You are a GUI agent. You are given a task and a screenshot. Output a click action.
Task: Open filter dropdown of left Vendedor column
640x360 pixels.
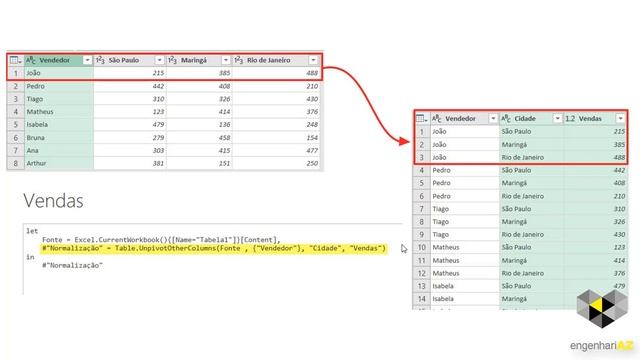(87, 60)
